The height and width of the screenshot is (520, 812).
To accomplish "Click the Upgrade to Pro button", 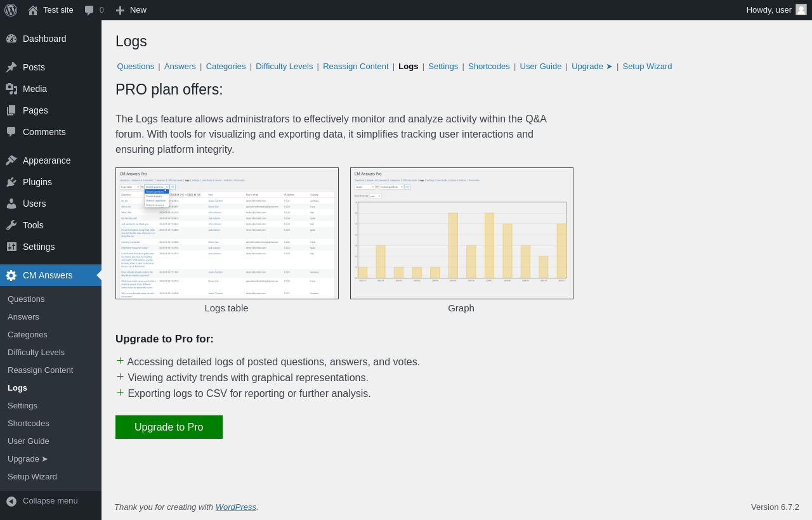I will pos(169,427).
